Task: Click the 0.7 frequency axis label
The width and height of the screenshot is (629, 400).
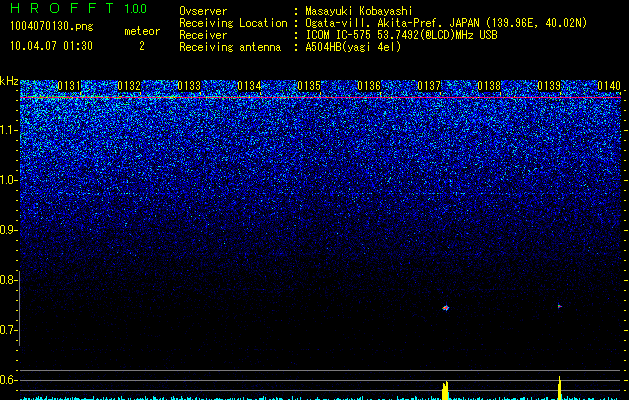Action: pyautogui.click(x=9, y=330)
